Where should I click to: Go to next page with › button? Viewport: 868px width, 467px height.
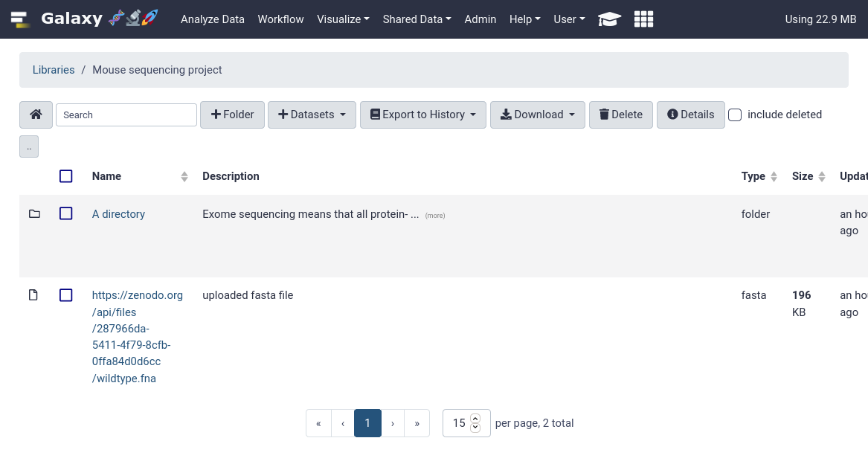[393, 423]
